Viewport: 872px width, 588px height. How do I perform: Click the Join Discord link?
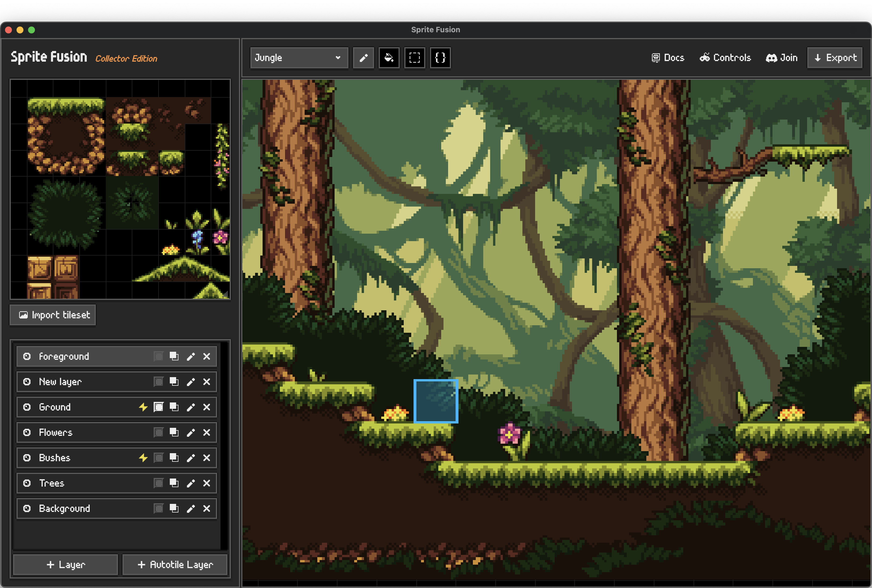pyautogui.click(x=782, y=58)
